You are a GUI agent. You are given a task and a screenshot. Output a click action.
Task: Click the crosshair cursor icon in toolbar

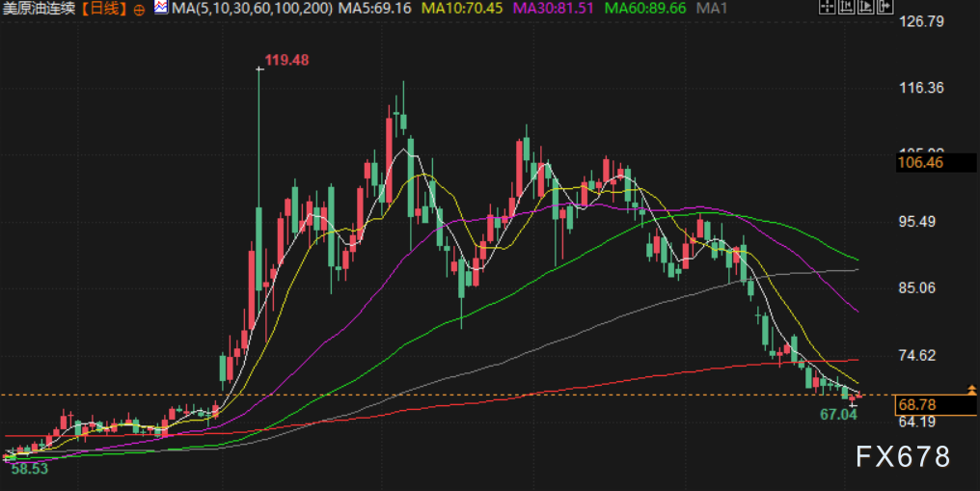pos(827,7)
